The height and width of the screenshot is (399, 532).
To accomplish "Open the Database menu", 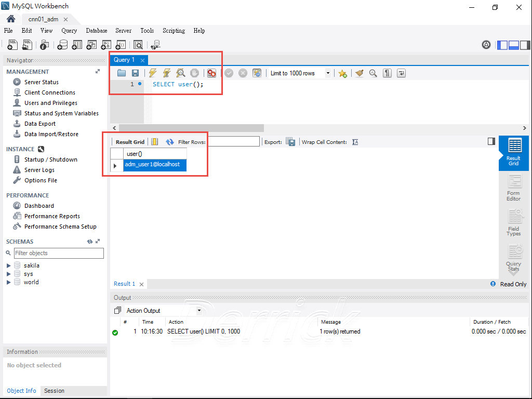I will (x=96, y=31).
